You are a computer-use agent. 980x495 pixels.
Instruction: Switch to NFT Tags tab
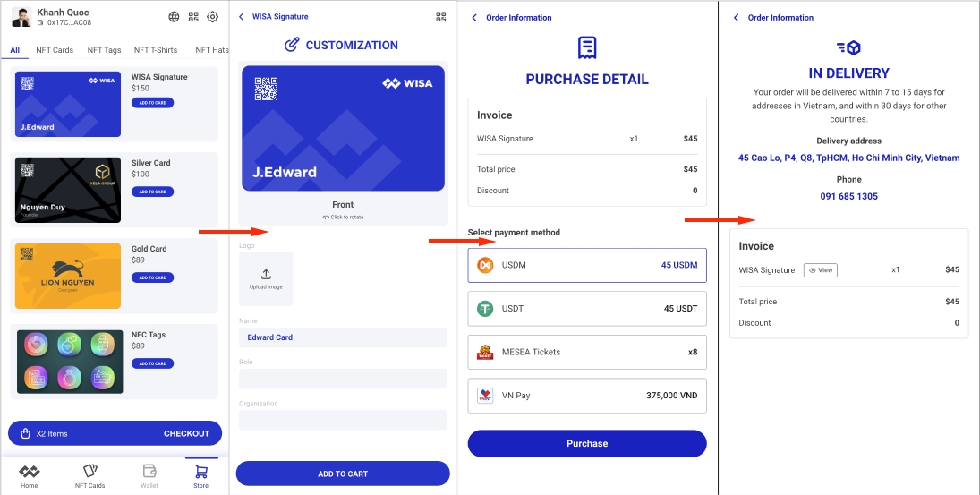104,50
